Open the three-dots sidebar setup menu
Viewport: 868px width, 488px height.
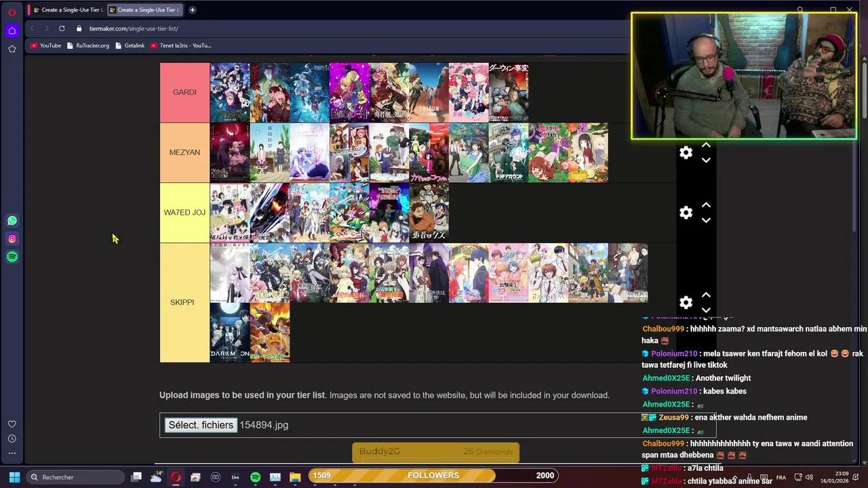tap(12, 453)
